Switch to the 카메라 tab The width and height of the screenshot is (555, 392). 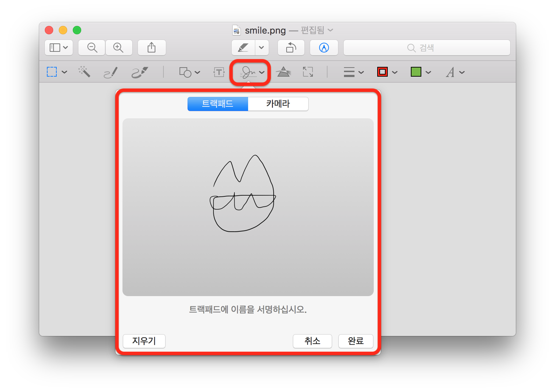click(278, 104)
